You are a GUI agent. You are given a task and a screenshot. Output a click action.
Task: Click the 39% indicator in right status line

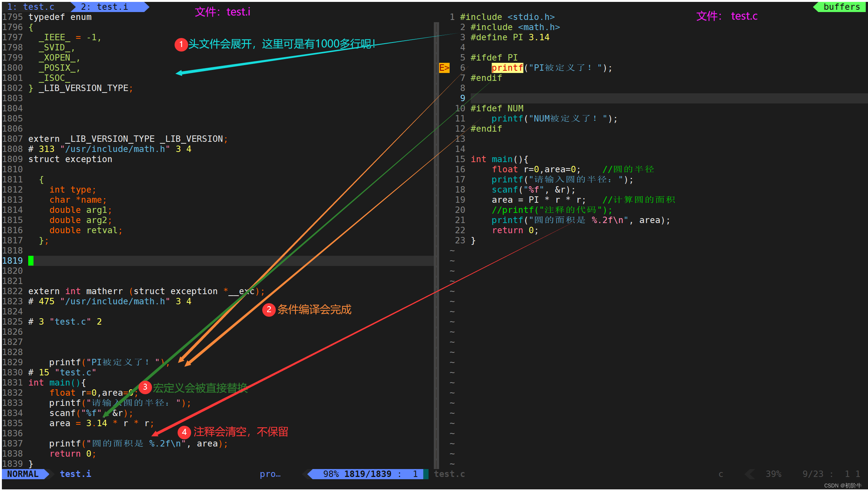[774, 474]
